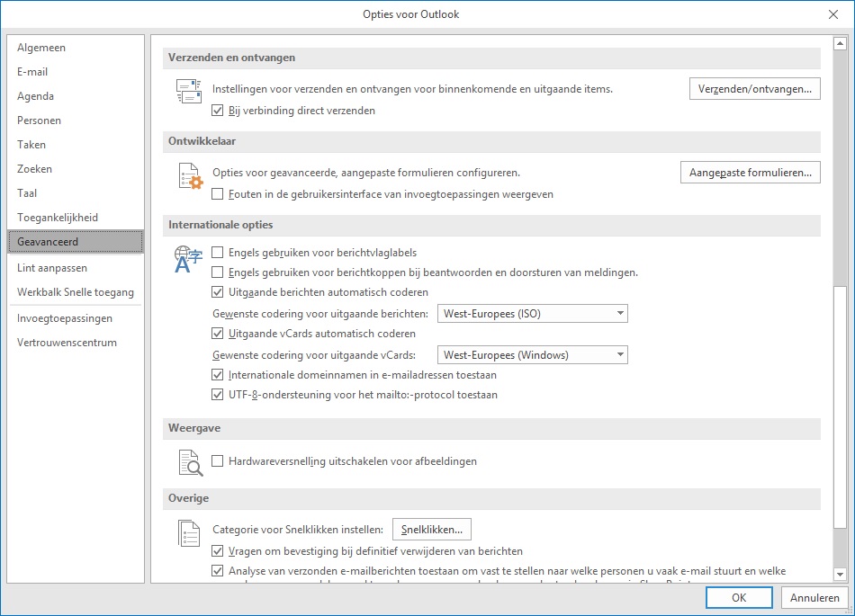Select the Agenda options category

(x=76, y=96)
